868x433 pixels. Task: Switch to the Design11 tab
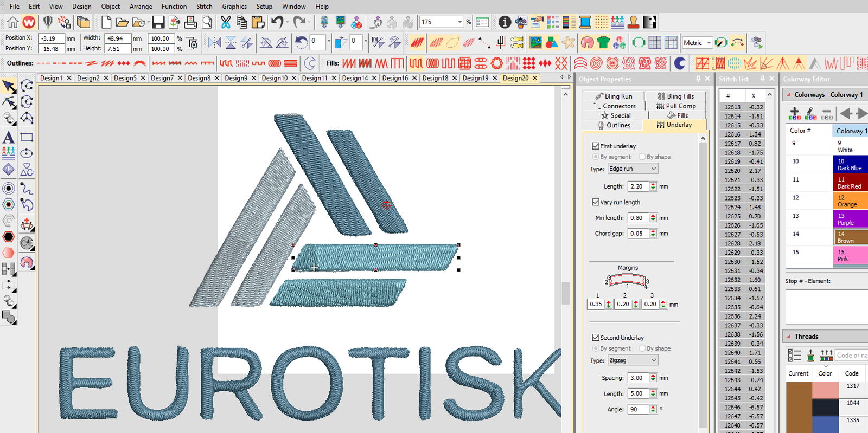tap(315, 78)
